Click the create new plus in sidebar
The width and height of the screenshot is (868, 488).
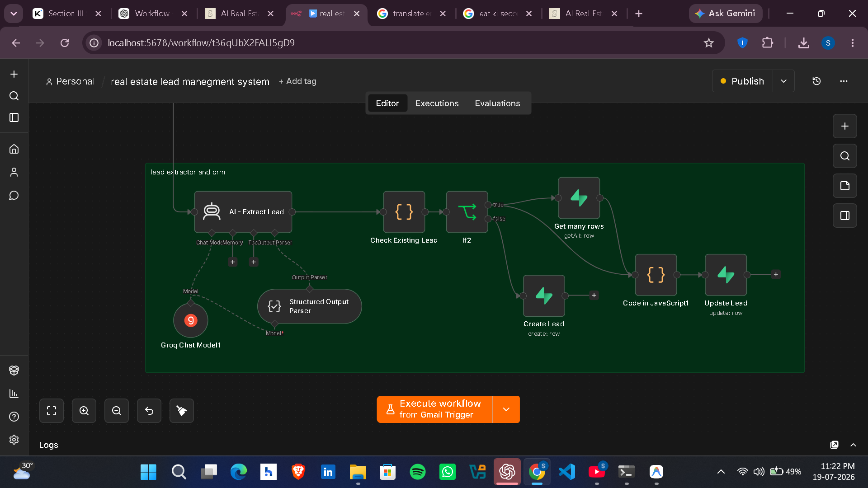(x=14, y=74)
